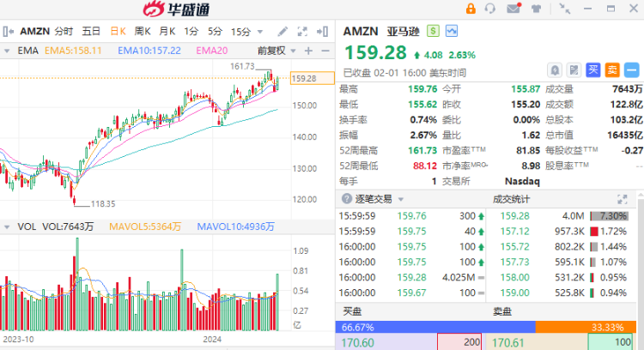Image resolution: width=644 pixels, height=350 pixels.
Task: Open the minute interval dropdown arrow
Action: pyautogui.click(x=259, y=32)
